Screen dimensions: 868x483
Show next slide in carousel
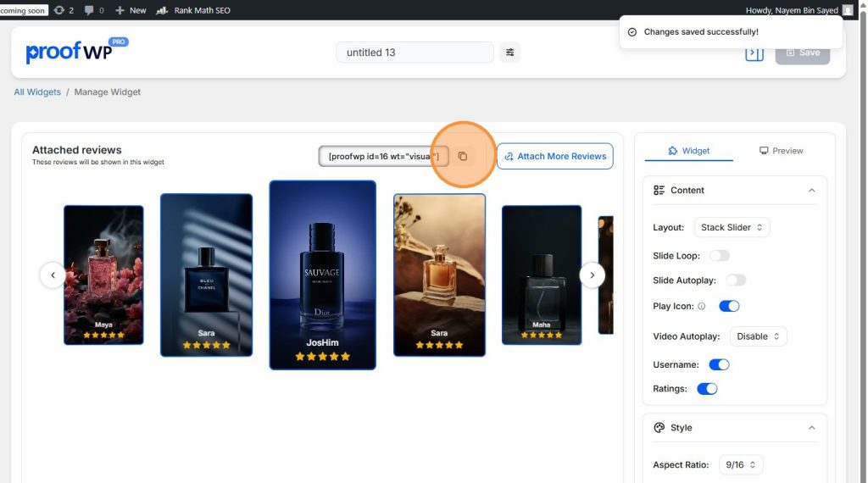592,275
